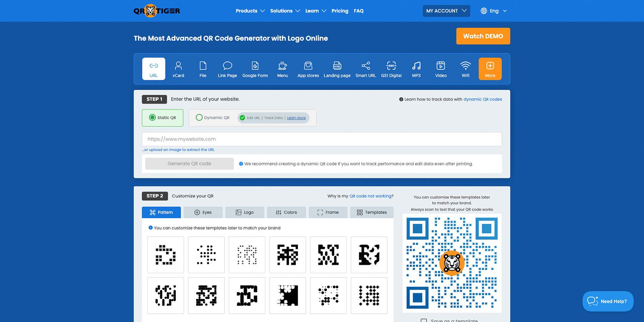This screenshot has height=322, width=644.
Task: Switch to the Eyes customization tab
Action: point(203,213)
